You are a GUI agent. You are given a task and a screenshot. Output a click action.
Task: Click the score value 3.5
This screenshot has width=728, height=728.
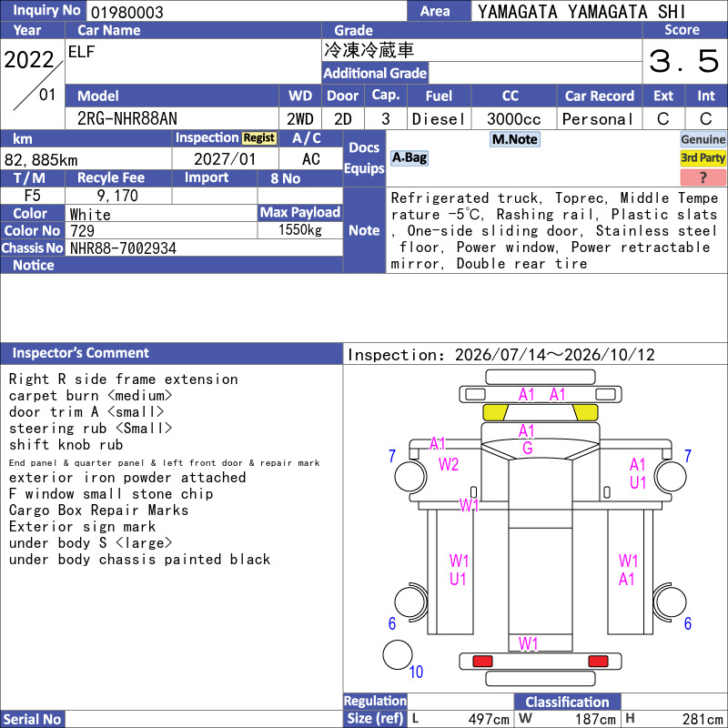coord(684,61)
